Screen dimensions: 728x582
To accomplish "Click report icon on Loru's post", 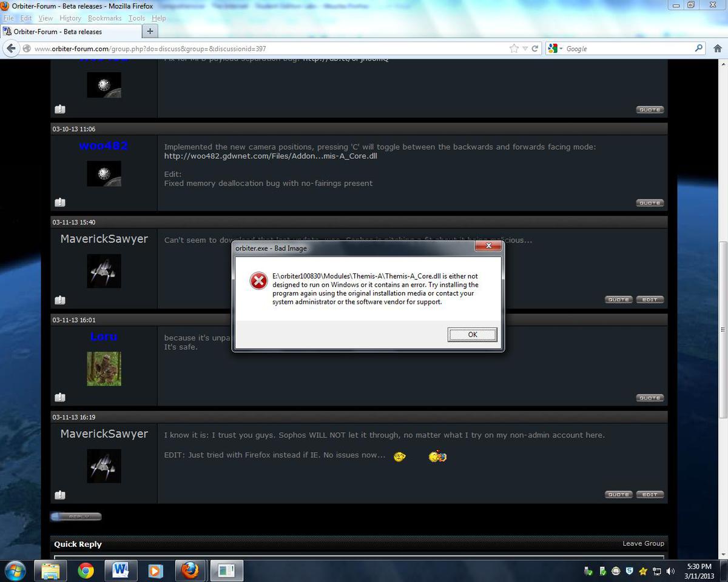I will pos(60,398).
